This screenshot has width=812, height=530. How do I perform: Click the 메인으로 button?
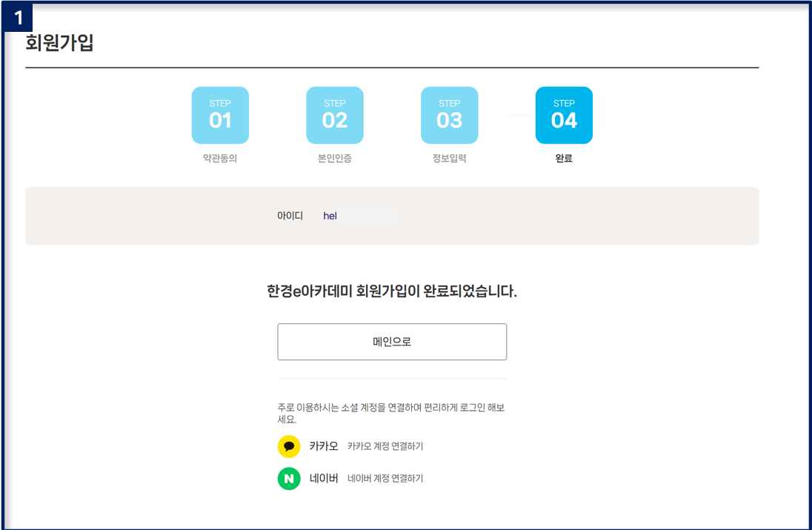(392, 342)
